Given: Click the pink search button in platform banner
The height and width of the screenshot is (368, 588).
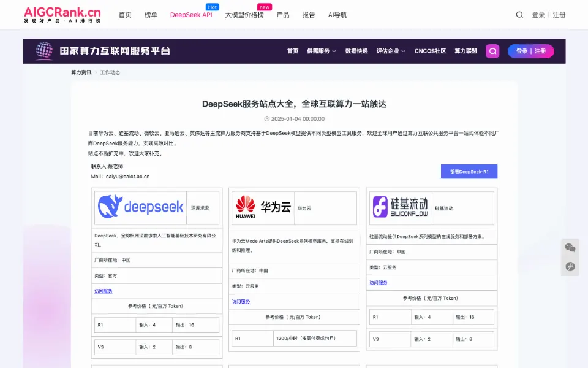Looking at the screenshot, I should click(x=492, y=51).
